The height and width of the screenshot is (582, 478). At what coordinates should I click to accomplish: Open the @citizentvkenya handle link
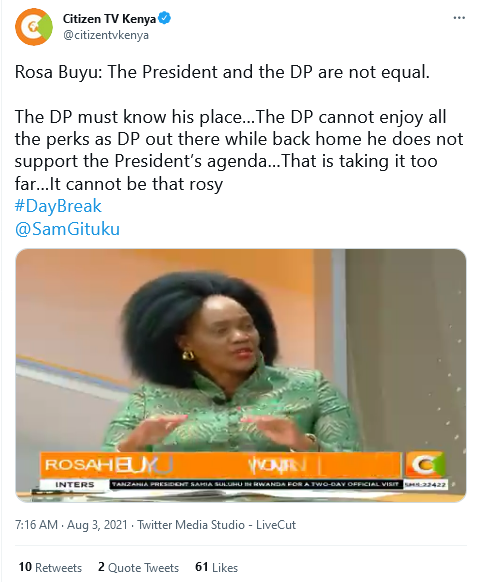click(106, 35)
